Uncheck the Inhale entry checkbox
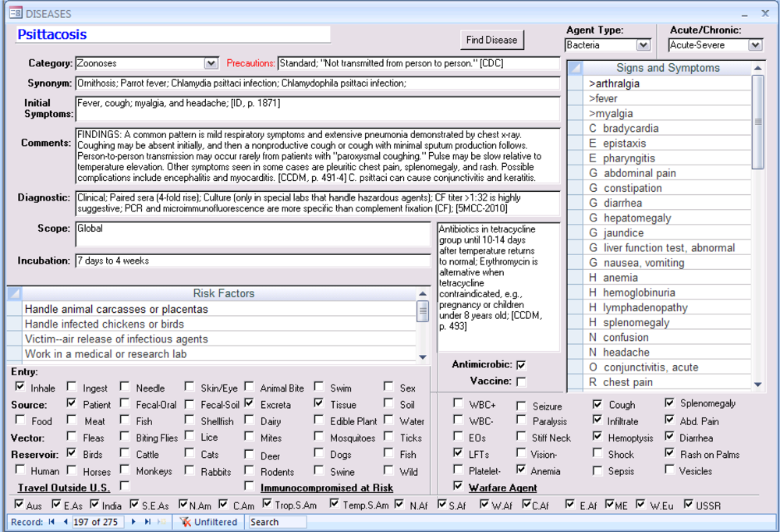 tap(19, 386)
